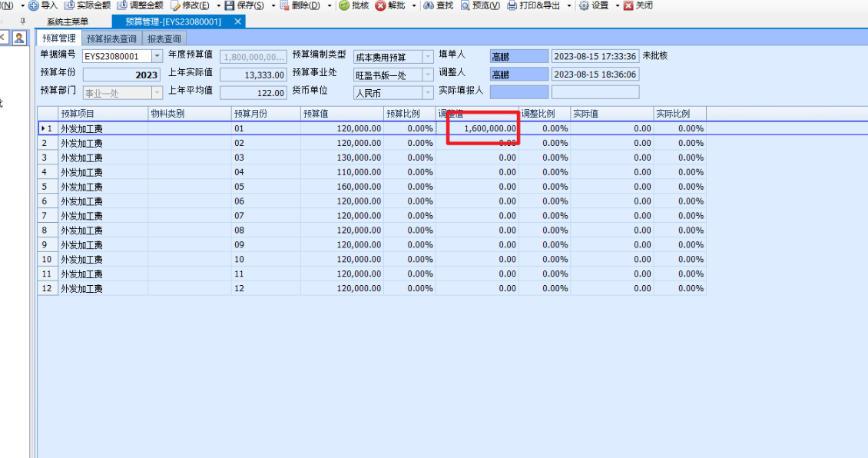Click the 设置 gear icon
The width and height of the screenshot is (868, 458).
pyautogui.click(x=584, y=5)
